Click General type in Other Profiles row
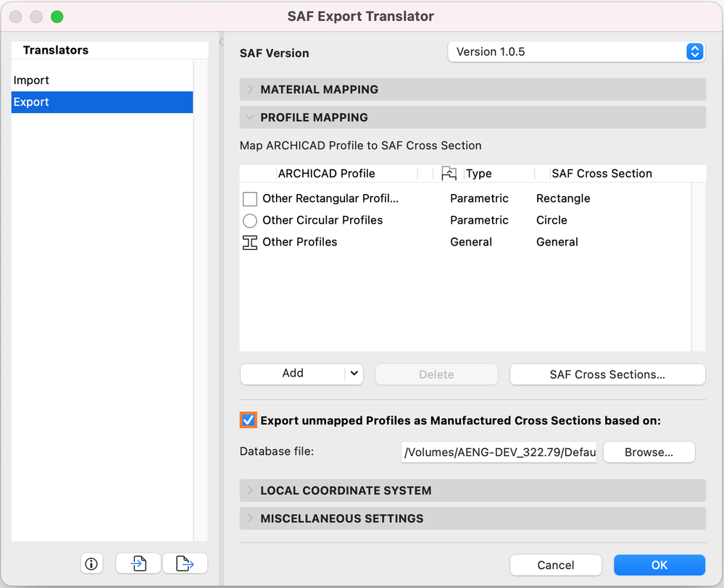 tap(471, 242)
